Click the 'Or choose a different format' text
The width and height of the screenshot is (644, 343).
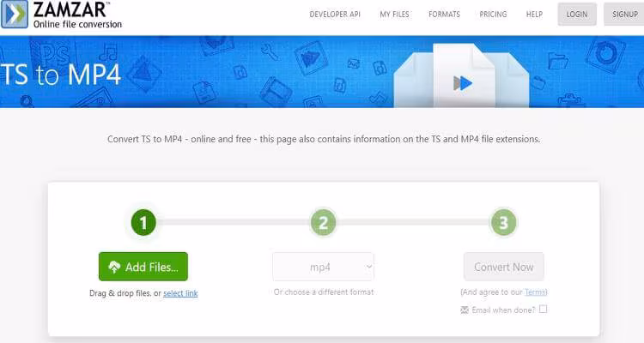[x=324, y=292]
